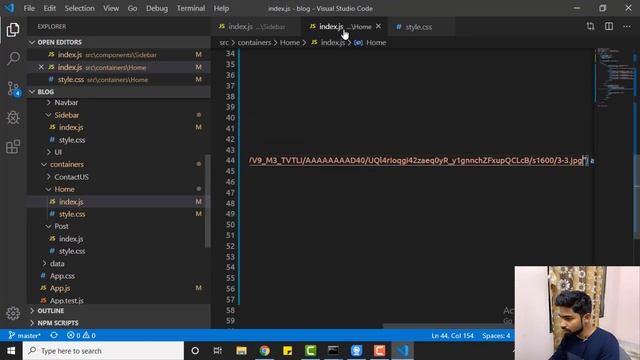Click the code minimap preview
640x360 pixels.
pyautogui.click(x=614, y=78)
